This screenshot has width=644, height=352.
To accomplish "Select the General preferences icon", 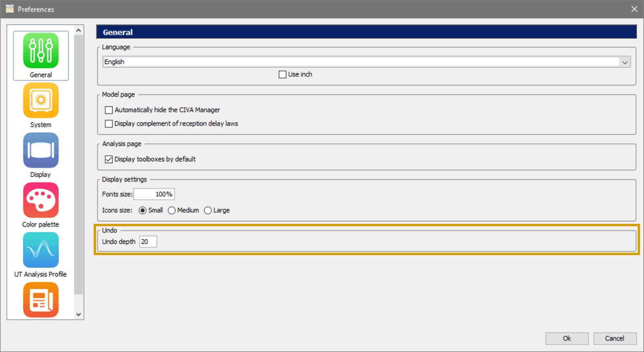I will pyautogui.click(x=41, y=51).
